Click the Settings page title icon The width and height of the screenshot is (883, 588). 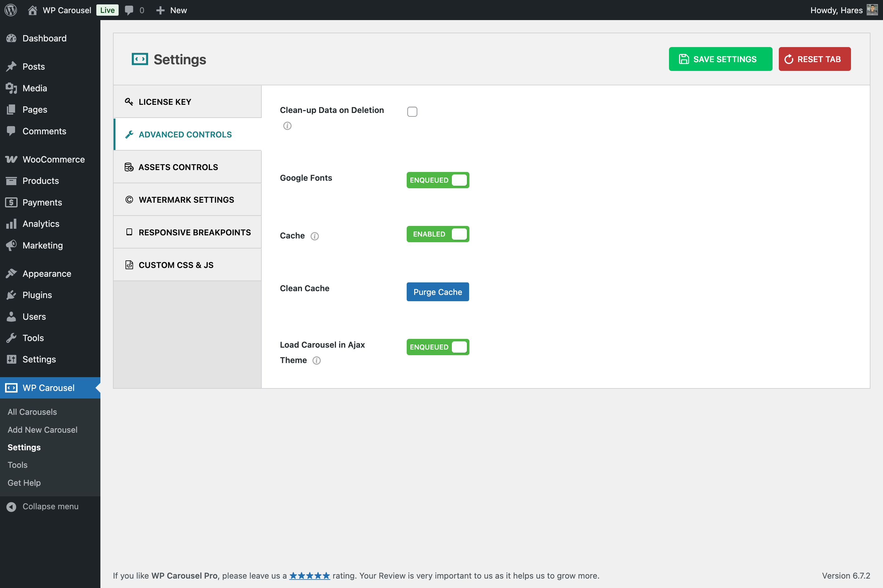click(x=140, y=59)
